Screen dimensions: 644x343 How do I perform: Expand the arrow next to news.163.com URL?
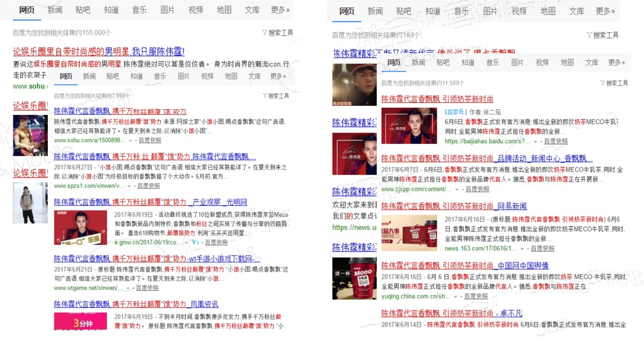tap(522, 249)
